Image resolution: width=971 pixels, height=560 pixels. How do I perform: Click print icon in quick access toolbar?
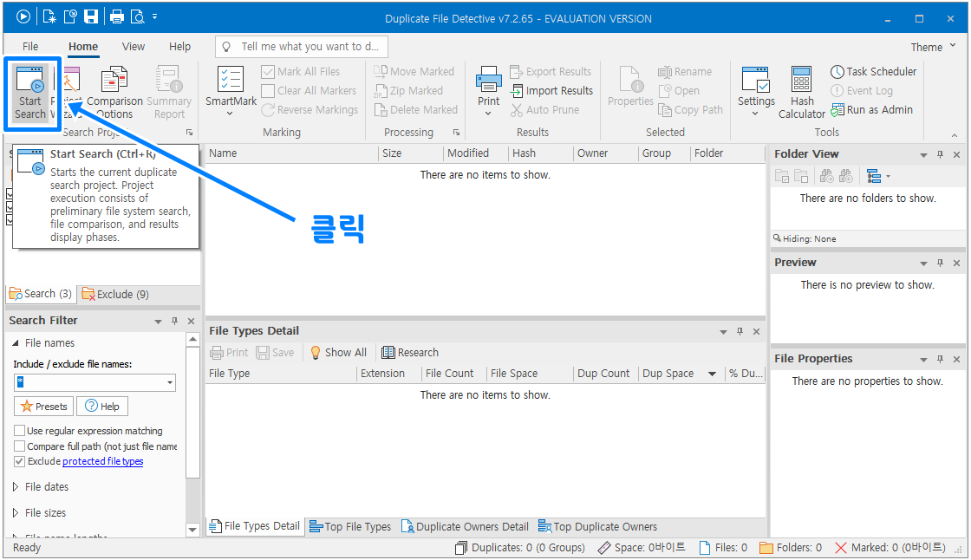[116, 17]
